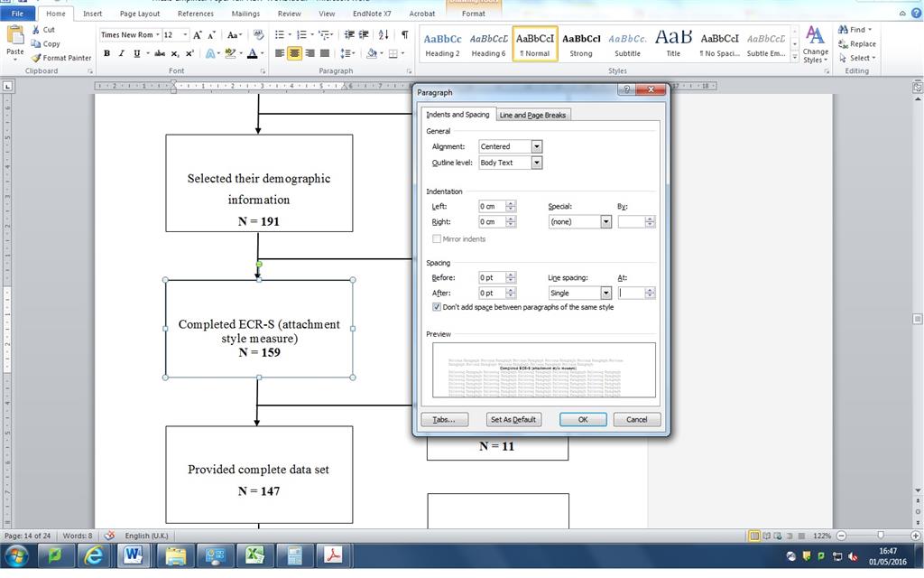Open the Alignment dropdown in Paragraph dialog
Screen dimensions: 924x578
pos(536,146)
